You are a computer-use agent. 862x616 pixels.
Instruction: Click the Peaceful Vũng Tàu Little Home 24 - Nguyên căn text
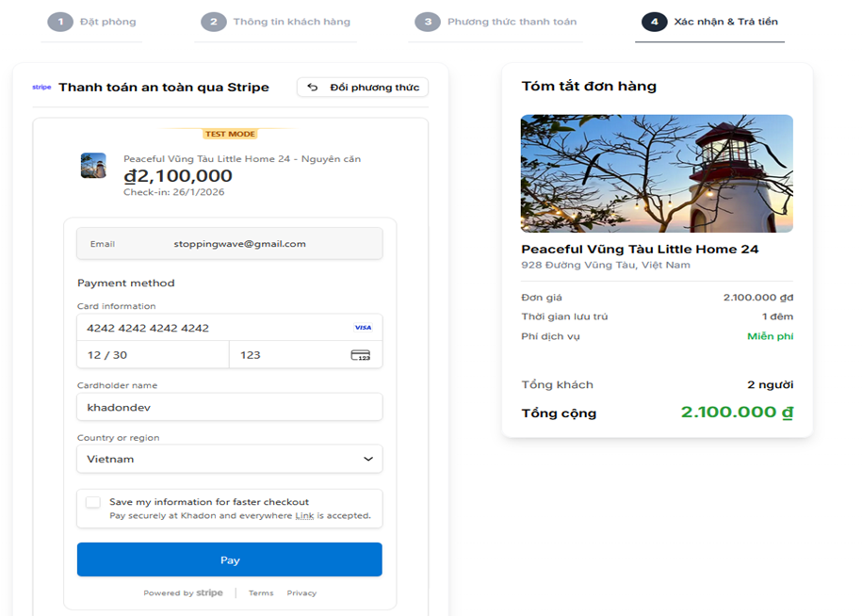pyautogui.click(x=242, y=159)
